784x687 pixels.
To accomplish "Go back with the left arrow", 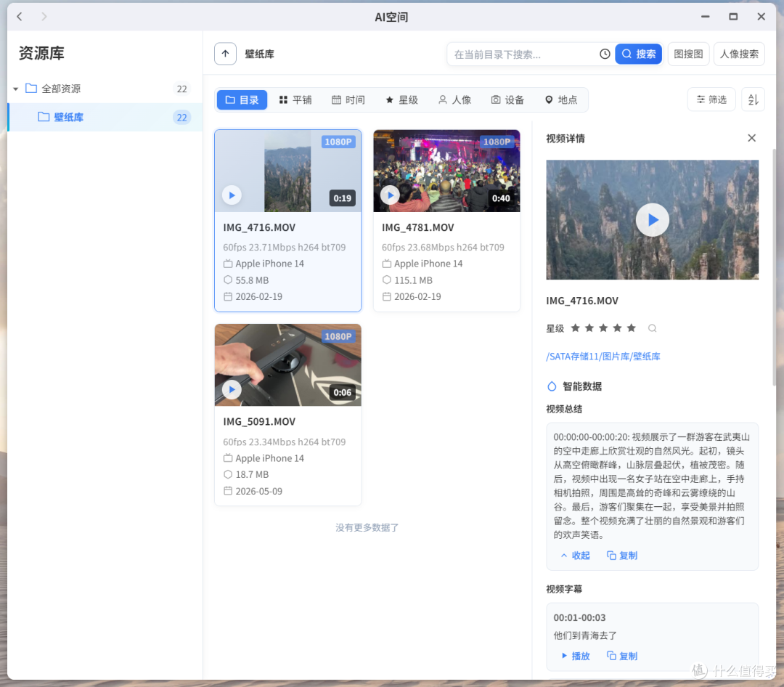I will (x=20, y=17).
